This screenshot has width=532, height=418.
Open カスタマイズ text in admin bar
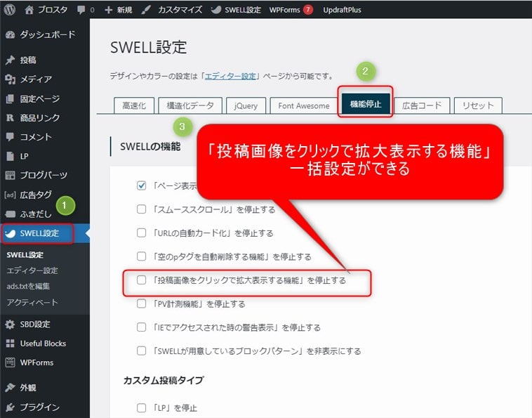coord(180,10)
